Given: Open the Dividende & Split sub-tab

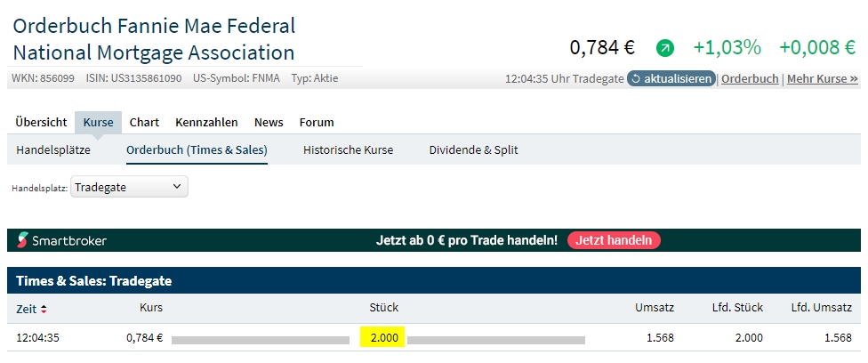Looking at the screenshot, I should click(473, 149).
